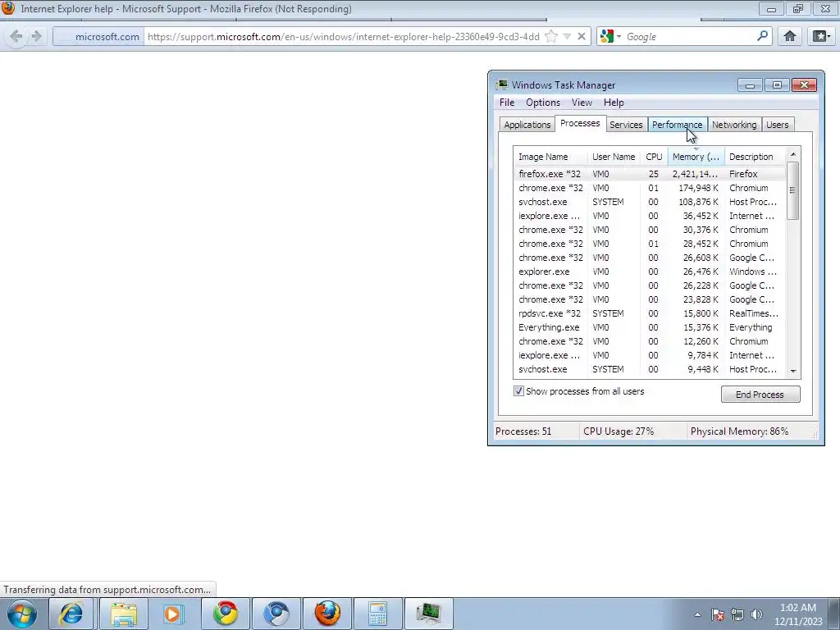Switch to the Networking tab
The image size is (840, 630).
[734, 125]
